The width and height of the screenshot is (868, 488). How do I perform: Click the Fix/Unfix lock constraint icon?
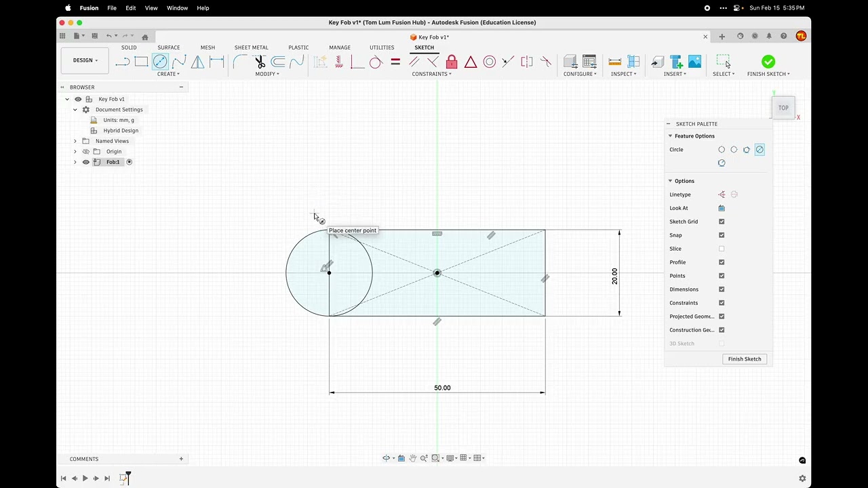[452, 62]
